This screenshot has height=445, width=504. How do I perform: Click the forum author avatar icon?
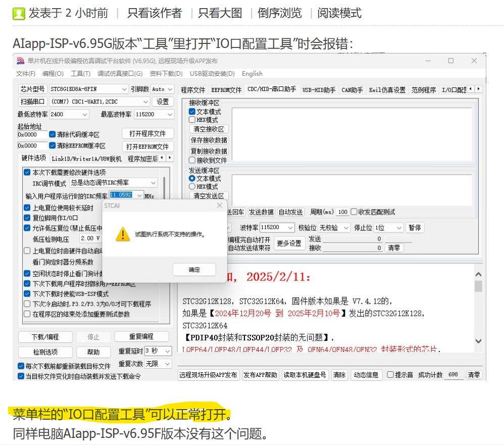point(19,14)
